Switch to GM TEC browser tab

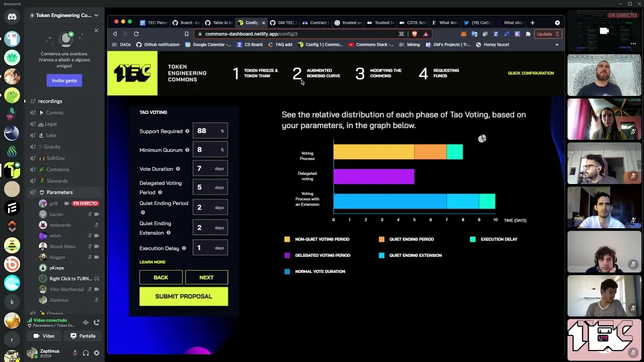click(284, 23)
